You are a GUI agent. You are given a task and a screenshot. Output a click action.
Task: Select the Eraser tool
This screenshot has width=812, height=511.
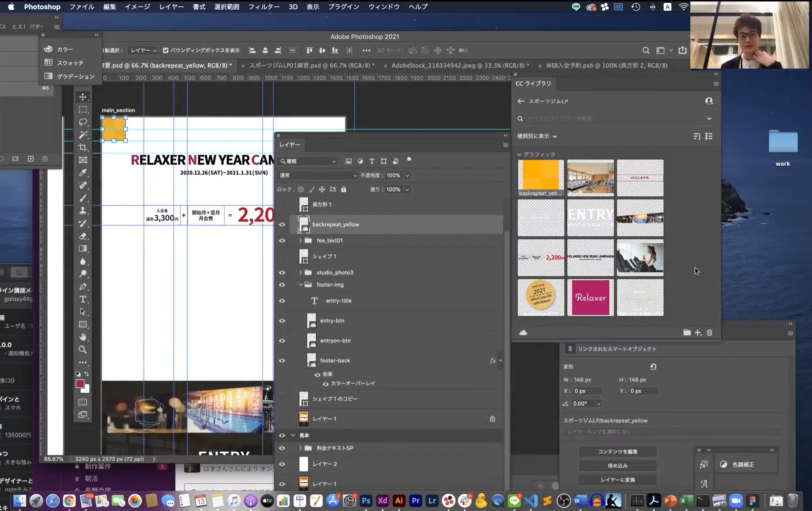point(83,236)
